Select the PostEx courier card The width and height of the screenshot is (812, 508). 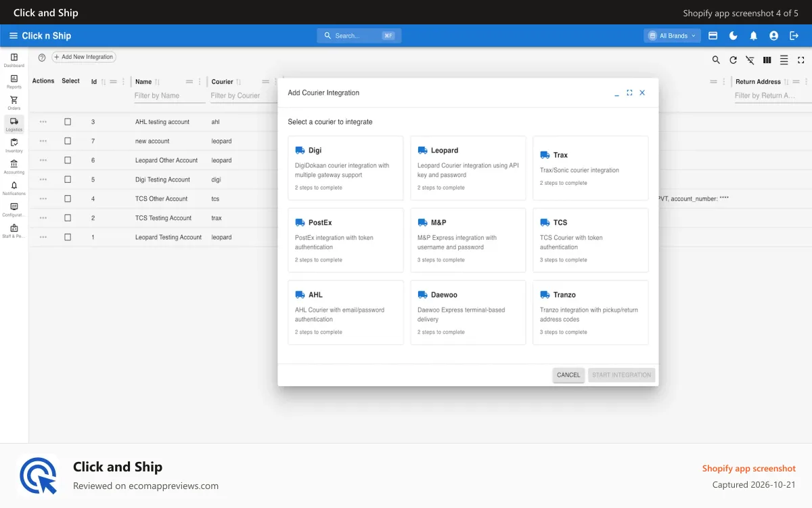(x=346, y=240)
